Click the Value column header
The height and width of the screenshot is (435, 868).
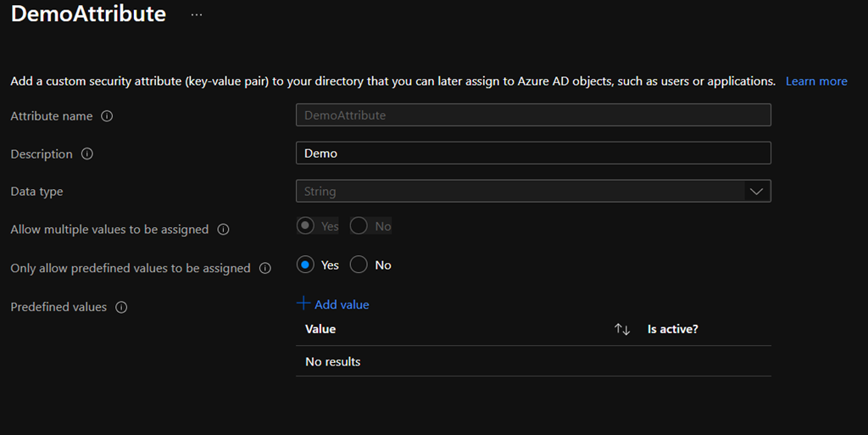(320, 329)
